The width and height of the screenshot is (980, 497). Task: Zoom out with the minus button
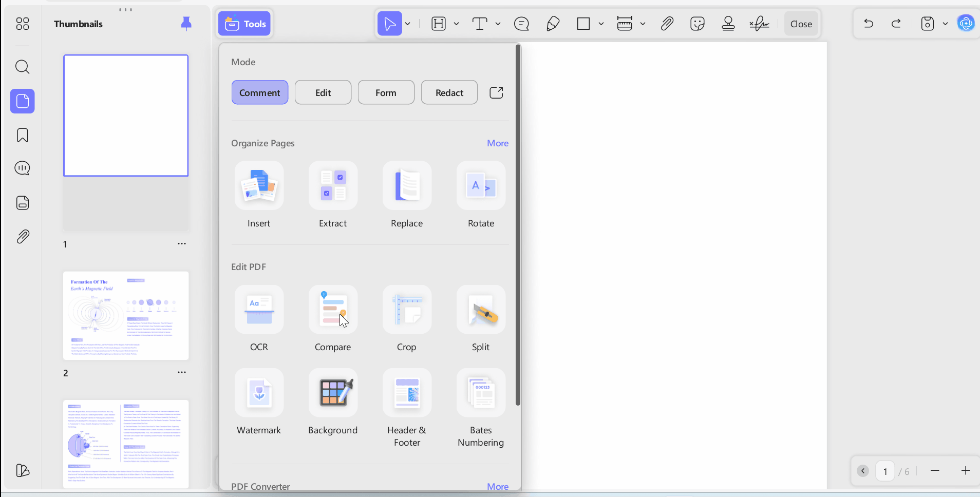coord(935,471)
